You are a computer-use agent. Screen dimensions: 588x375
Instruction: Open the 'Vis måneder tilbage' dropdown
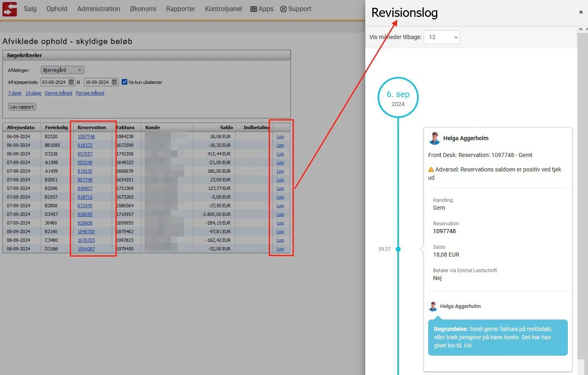(x=442, y=37)
